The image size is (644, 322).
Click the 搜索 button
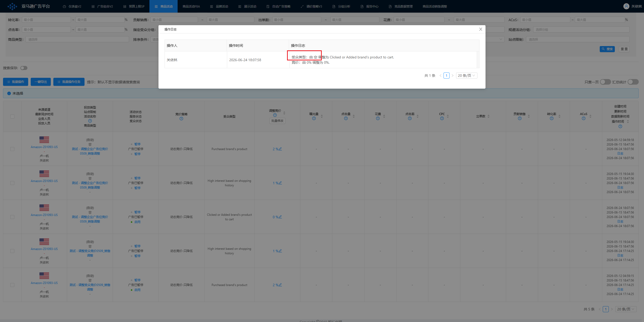pyautogui.click(x=607, y=49)
